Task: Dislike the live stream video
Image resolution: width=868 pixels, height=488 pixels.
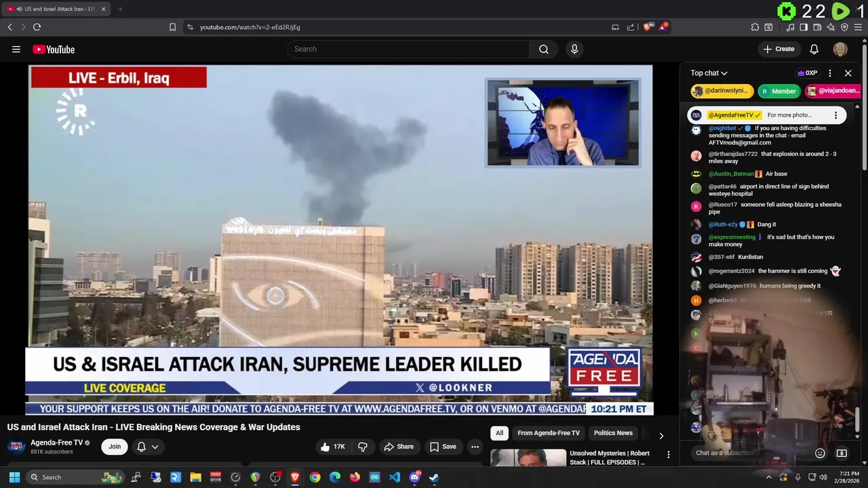Action: click(363, 447)
